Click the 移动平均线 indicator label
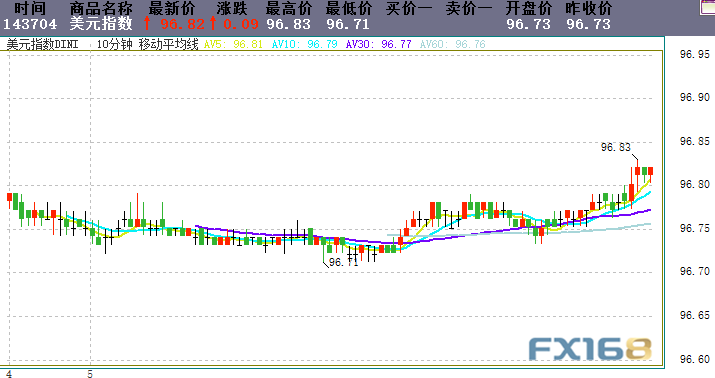The width and height of the screenshot is (715, 378). coord(169,44)
